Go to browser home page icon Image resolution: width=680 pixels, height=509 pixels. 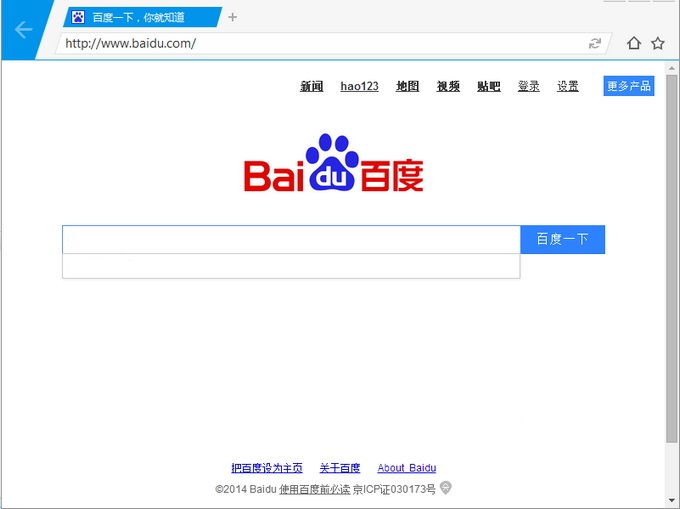[634, 43]
